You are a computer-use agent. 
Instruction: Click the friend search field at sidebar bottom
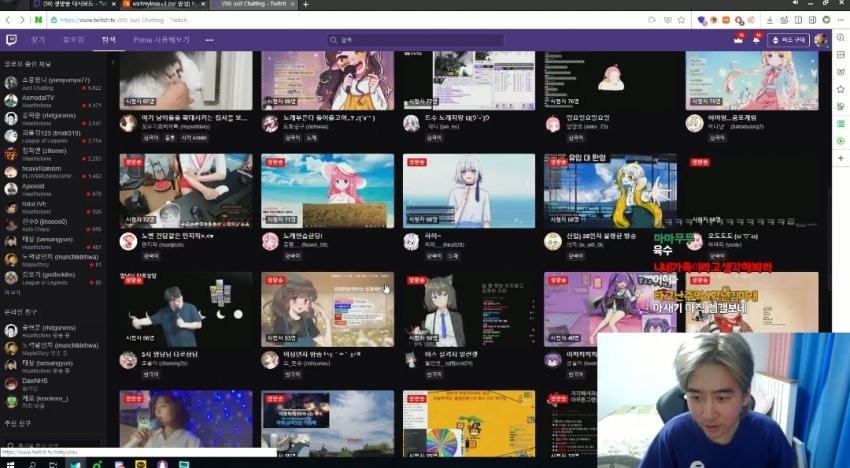[x=53, y=445]
